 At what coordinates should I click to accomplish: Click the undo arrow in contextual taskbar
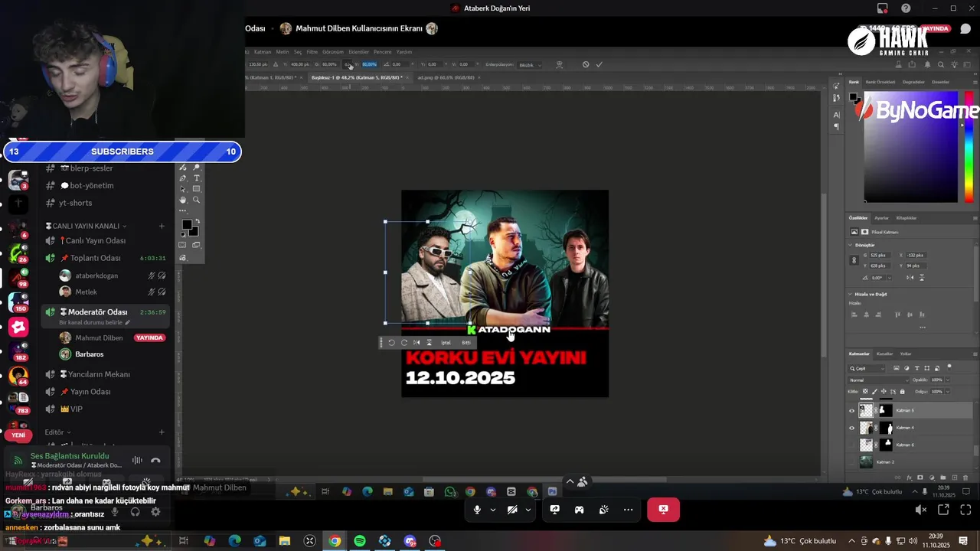pyautogui.click(x=391, y=343)
